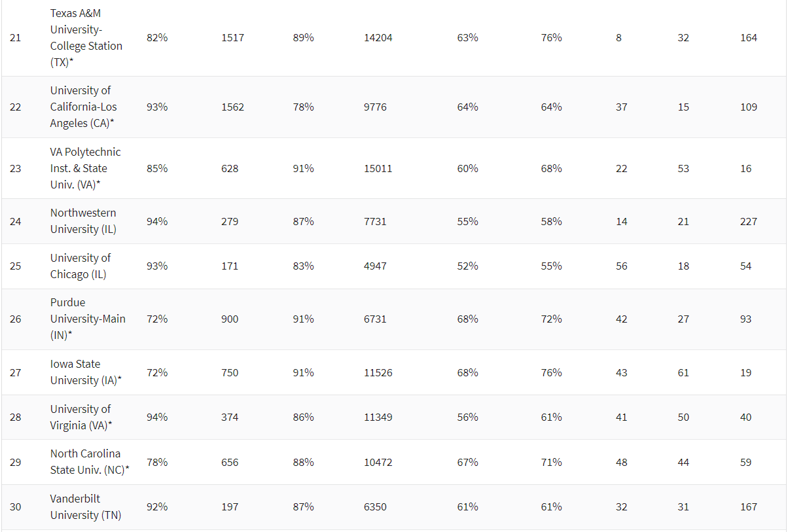Click 11526 in Iowa State row
The width and height of the screenshot is (788, 532).
pyautogui.click(x=378, y=372)
